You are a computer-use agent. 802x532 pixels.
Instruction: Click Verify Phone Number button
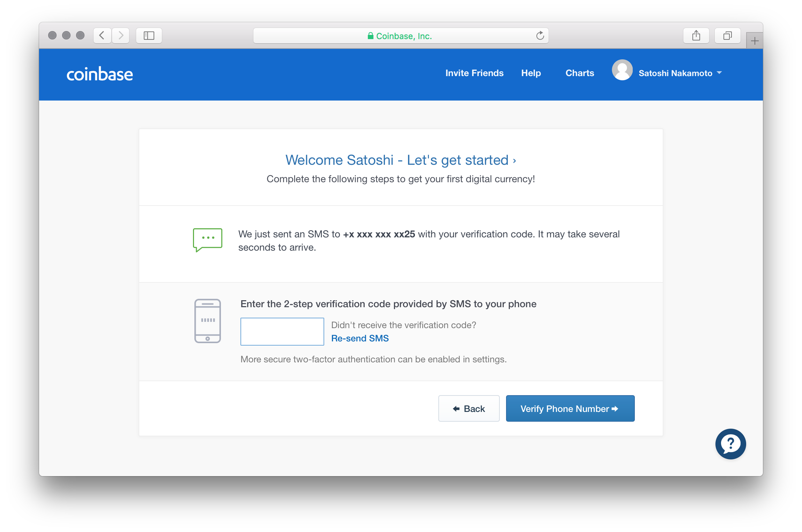[570, 408]
